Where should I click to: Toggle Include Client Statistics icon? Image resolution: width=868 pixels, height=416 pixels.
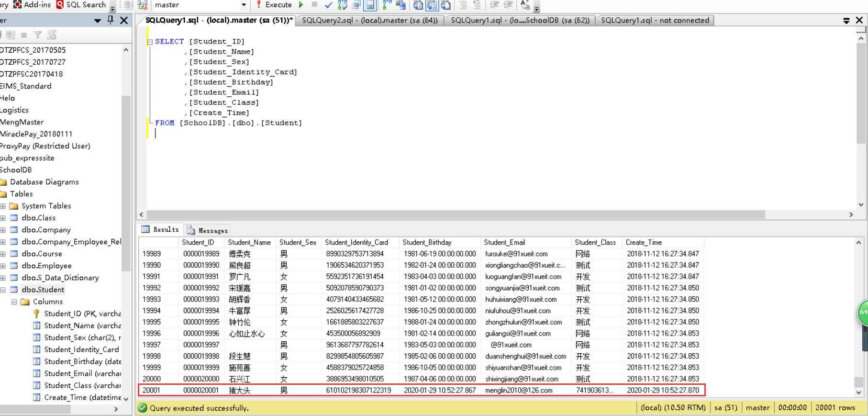[x=401, y=5]
